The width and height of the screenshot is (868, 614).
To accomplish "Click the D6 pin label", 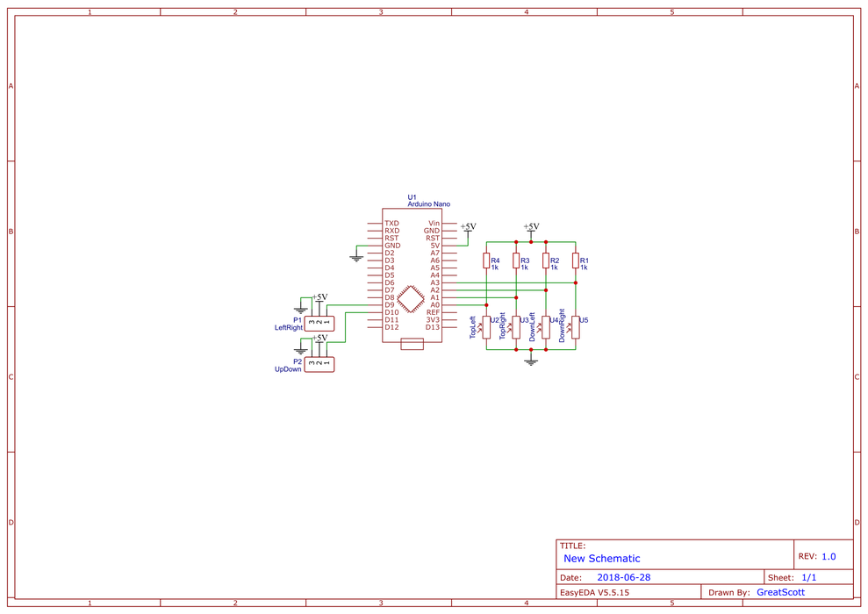I will tap(390, 282).
